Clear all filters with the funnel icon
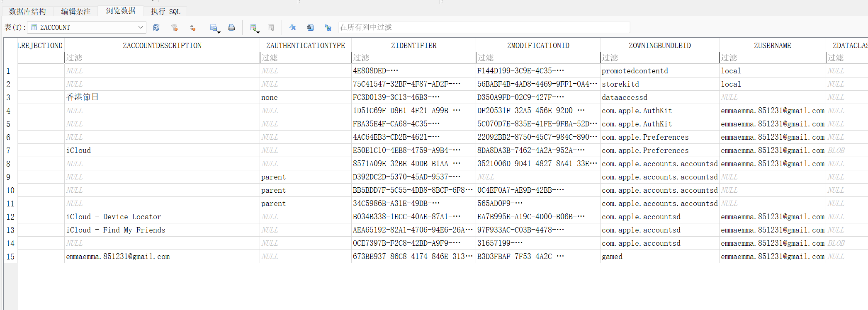Viewport: 868px width, 310px height. coord(175,27)
